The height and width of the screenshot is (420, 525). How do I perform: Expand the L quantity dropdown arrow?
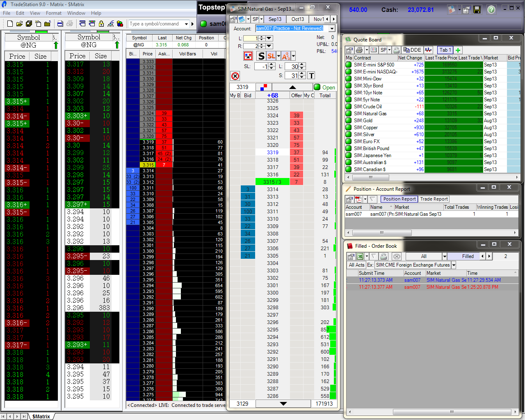click(x=269, y=38)
